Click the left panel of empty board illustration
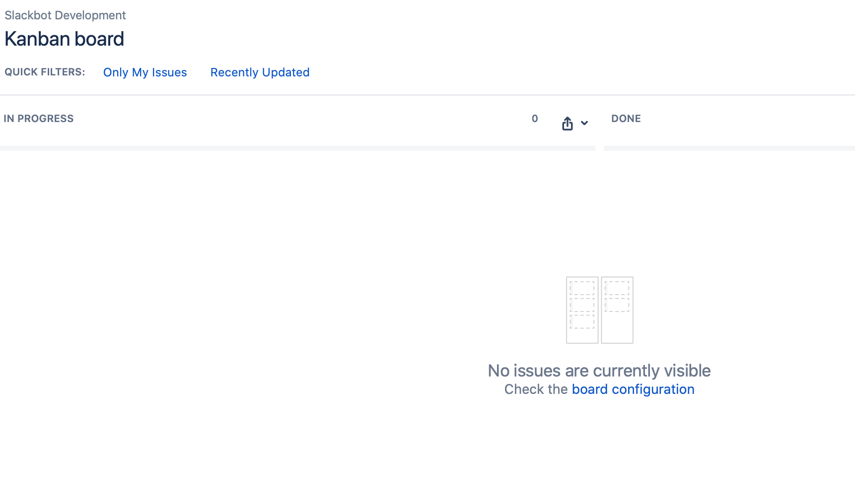This screenshot has height=504, width=855. coord(582,310)
